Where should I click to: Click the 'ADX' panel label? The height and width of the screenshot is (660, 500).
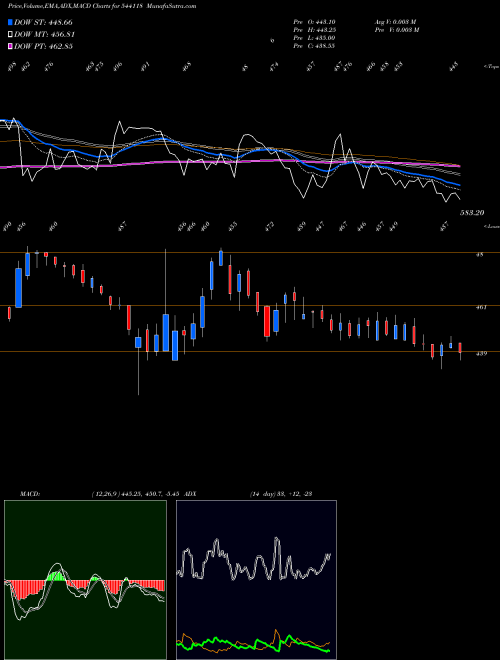point(190,494)
